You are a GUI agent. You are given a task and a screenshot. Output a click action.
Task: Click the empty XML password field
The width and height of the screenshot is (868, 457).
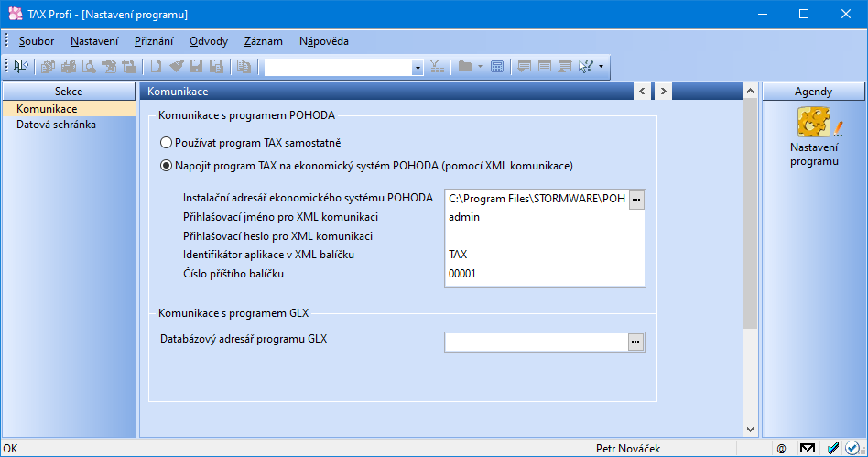pos(545,236)
